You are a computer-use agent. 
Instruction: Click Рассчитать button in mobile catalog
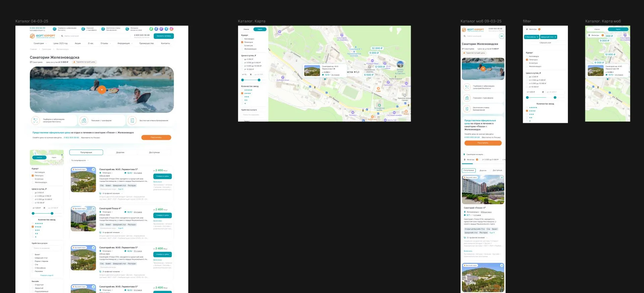click(x=483, y=143)
